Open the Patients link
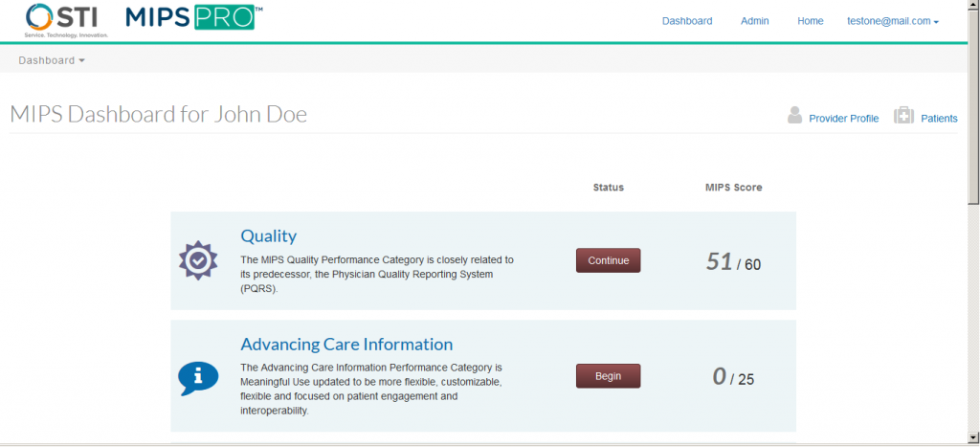 [939, 119]
